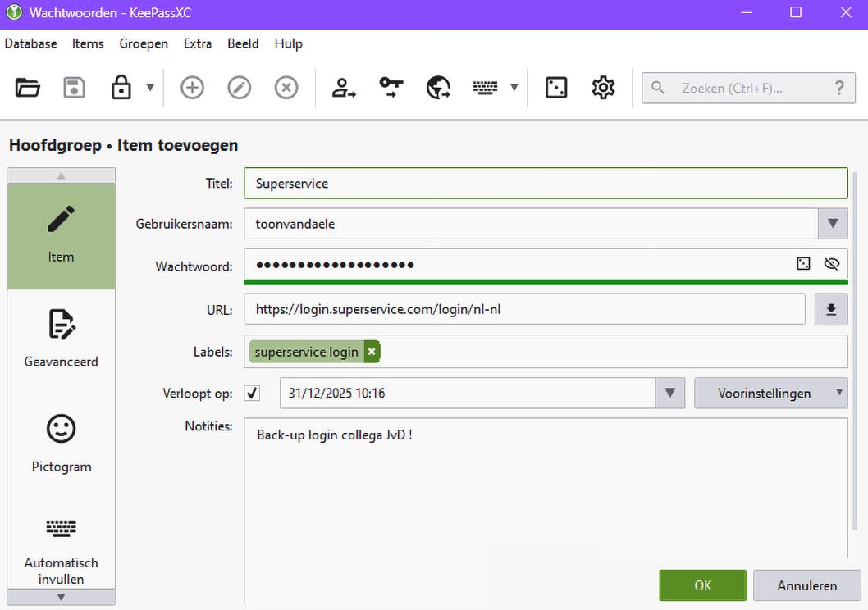The height and width of the screenshot is (610, 868).
Task: Click the URL field
Action: [524, 309]
